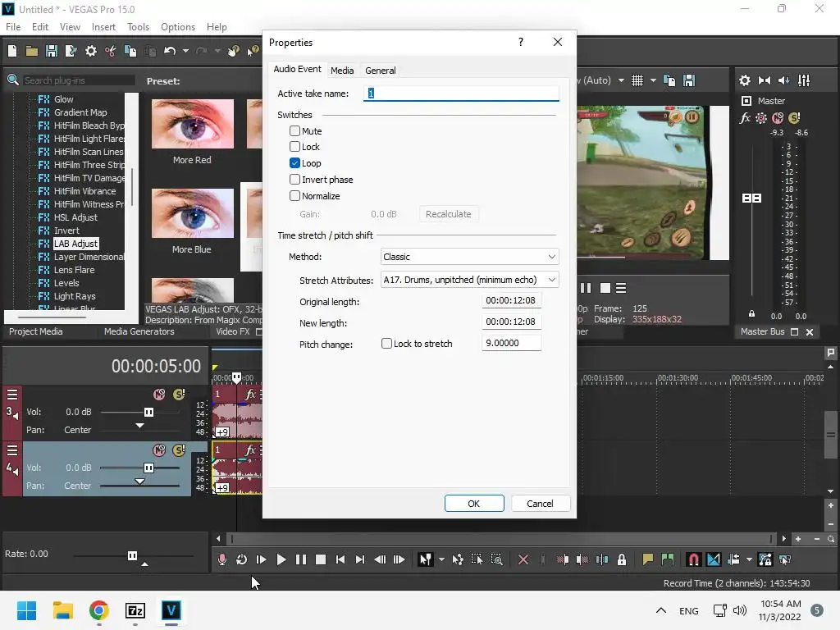Open the Tools menu

pyautogui.click(x=138, y=27)
